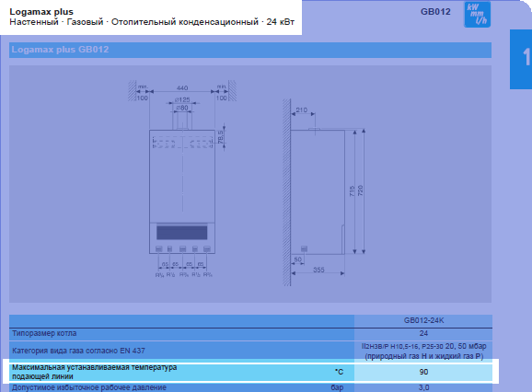Click the kW mm l/h units icon

tap(477, 15)
